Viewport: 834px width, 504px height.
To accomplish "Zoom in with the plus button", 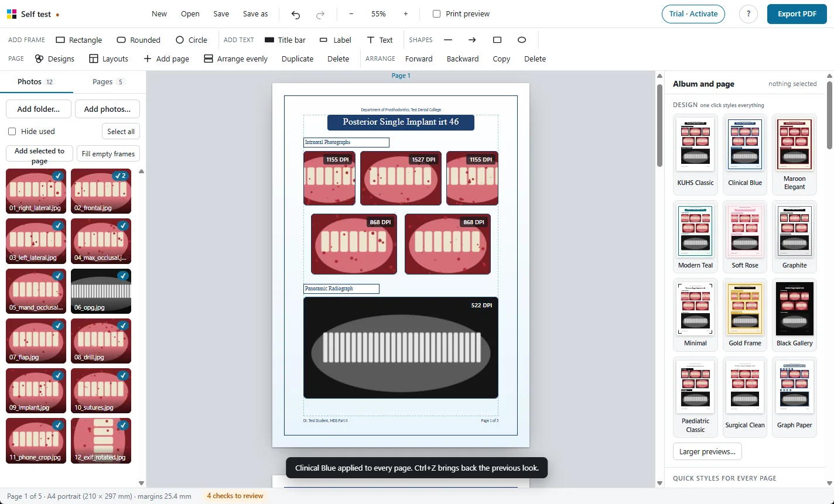I will (406, 14).
